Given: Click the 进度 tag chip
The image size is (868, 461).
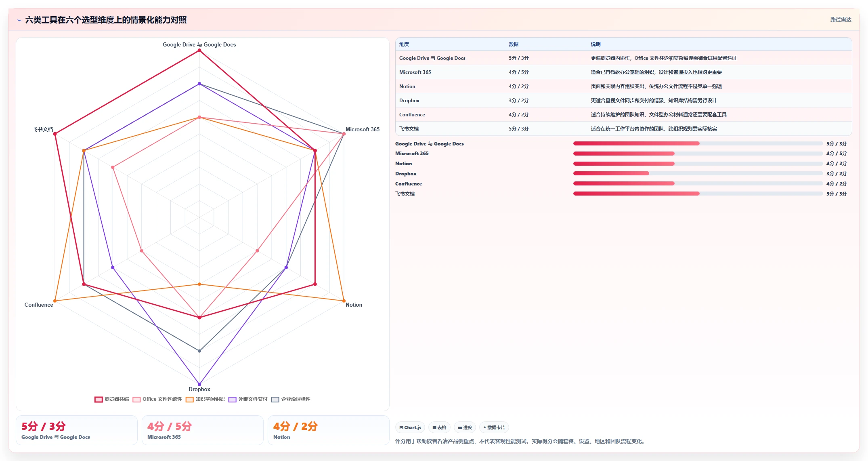Looking at the screenshot, I should (465, 427).
